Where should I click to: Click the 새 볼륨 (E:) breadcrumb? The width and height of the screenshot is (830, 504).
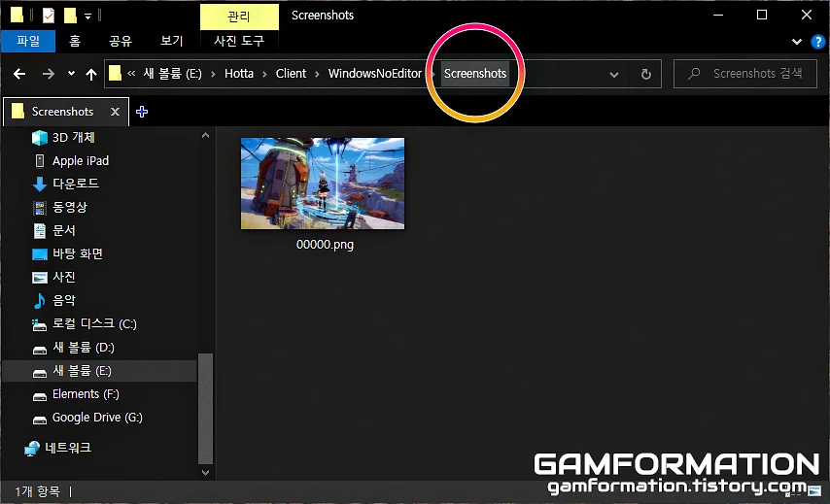pyautogui.click(x=173, y=74)
